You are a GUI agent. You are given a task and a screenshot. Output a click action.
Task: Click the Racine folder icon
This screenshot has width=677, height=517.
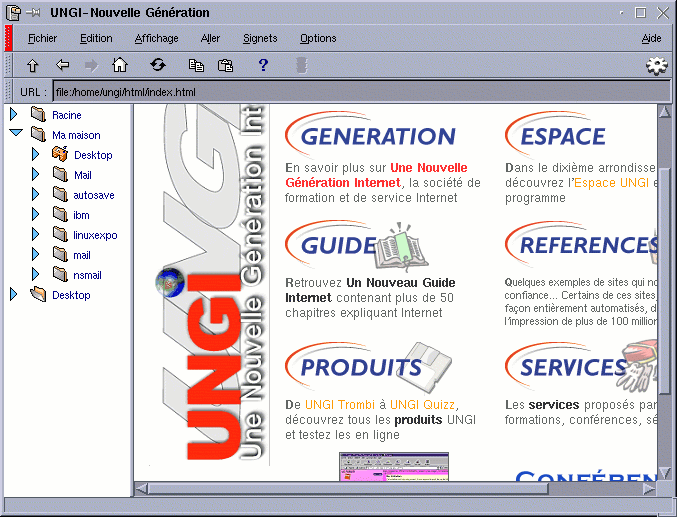[38, 114]
